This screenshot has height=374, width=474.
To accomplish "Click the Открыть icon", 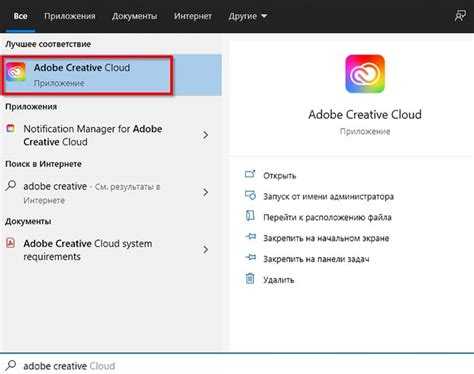I will click(x=250, y=174).
